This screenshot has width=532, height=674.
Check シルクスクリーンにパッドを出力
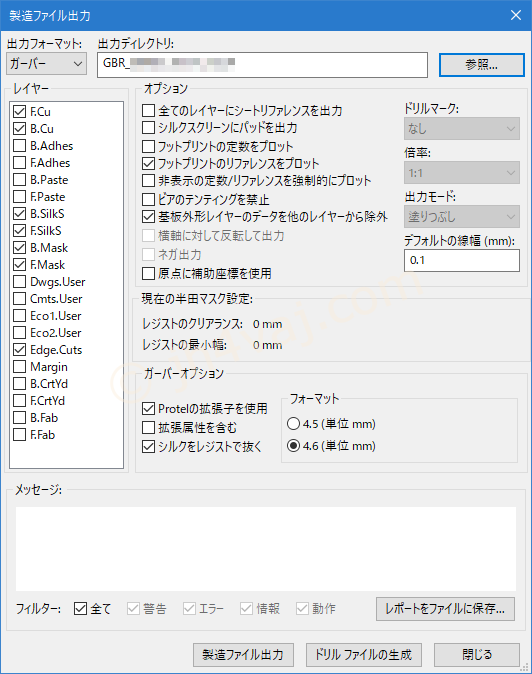point(148,128)
